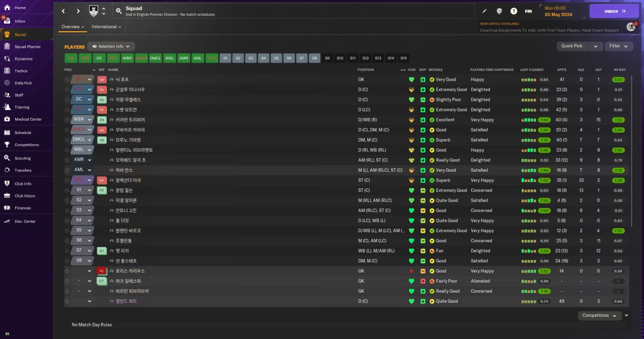Click the Quick Pick button
The image size is (644, 339).
click(572, 46)
